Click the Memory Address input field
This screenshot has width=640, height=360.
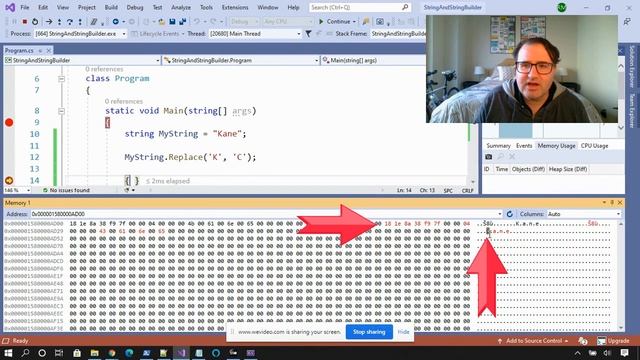pyautogui.click(x=265, y=214)
